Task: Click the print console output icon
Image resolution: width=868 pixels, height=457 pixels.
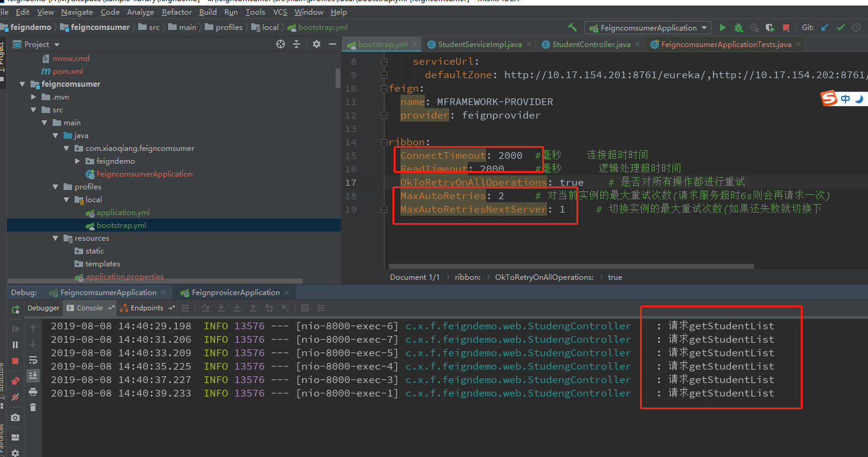Action: (33, 392)
